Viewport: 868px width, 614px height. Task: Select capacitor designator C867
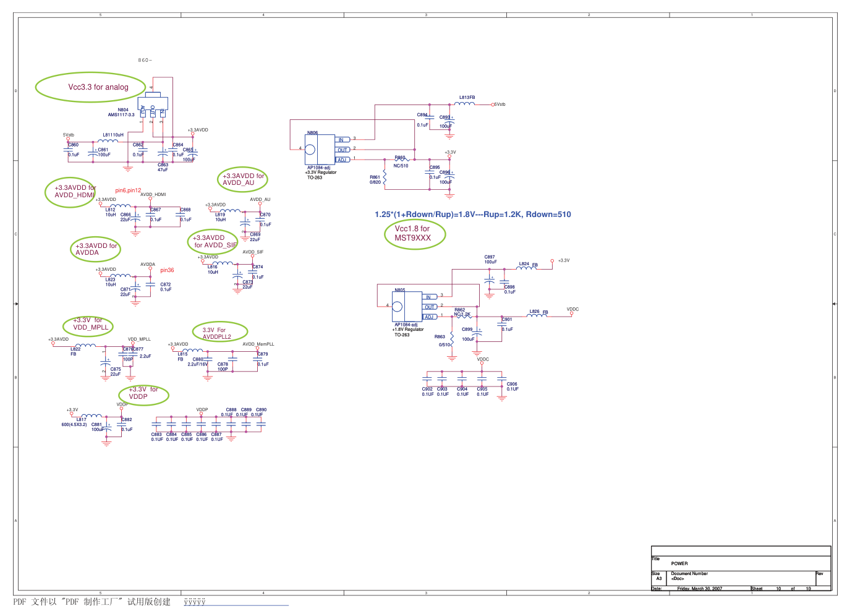pyautogui.click(x=156, y=210)
